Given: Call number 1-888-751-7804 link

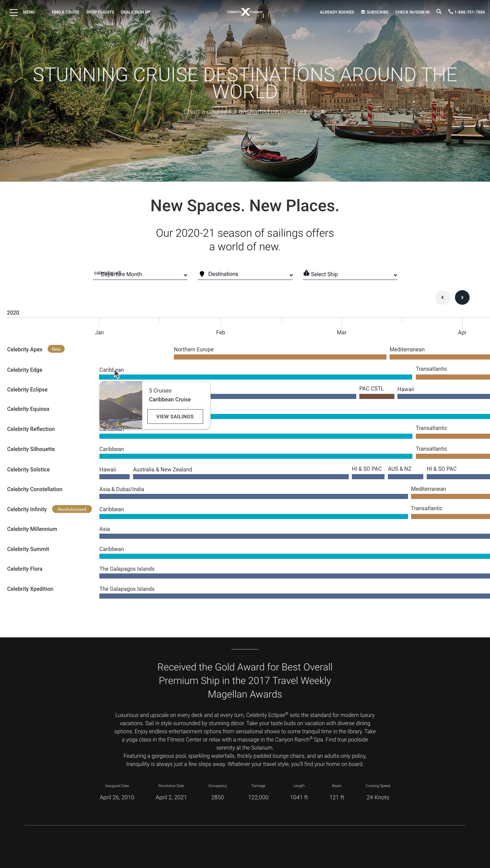Looking at the screenshot, I should [470, 12].
